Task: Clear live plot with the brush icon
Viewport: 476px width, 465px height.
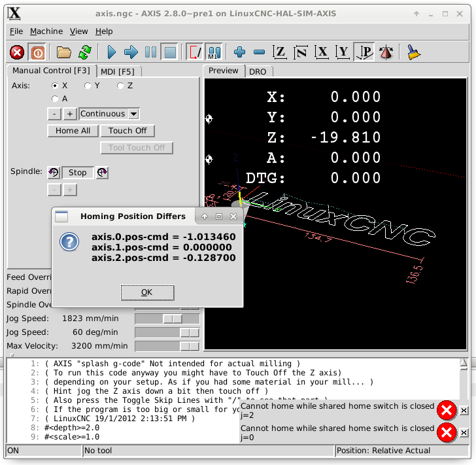Action: [x=413, y=52]
